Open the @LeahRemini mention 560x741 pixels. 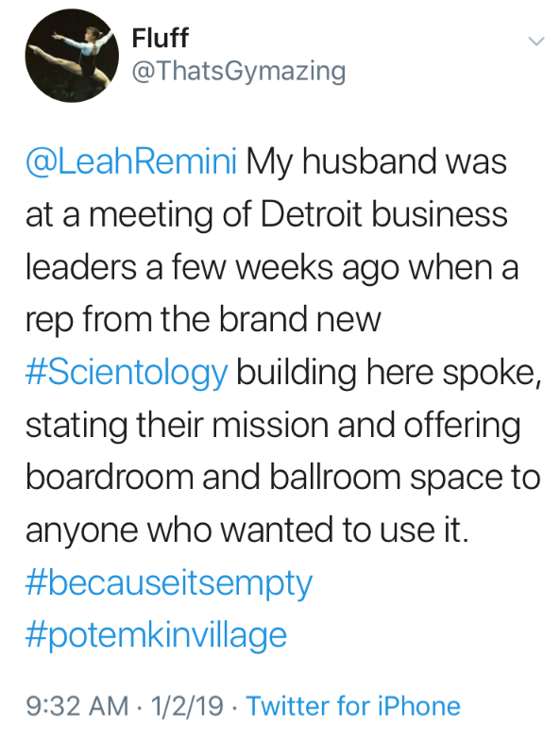click(131, 161)
